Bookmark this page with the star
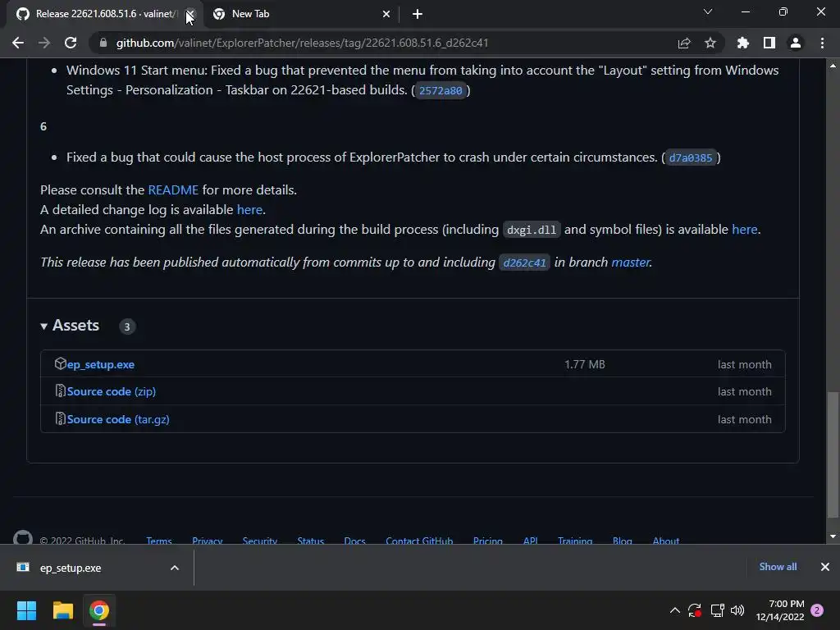This screenshot has width=840, height=630. pyautogui.click(x=710, y=43)
